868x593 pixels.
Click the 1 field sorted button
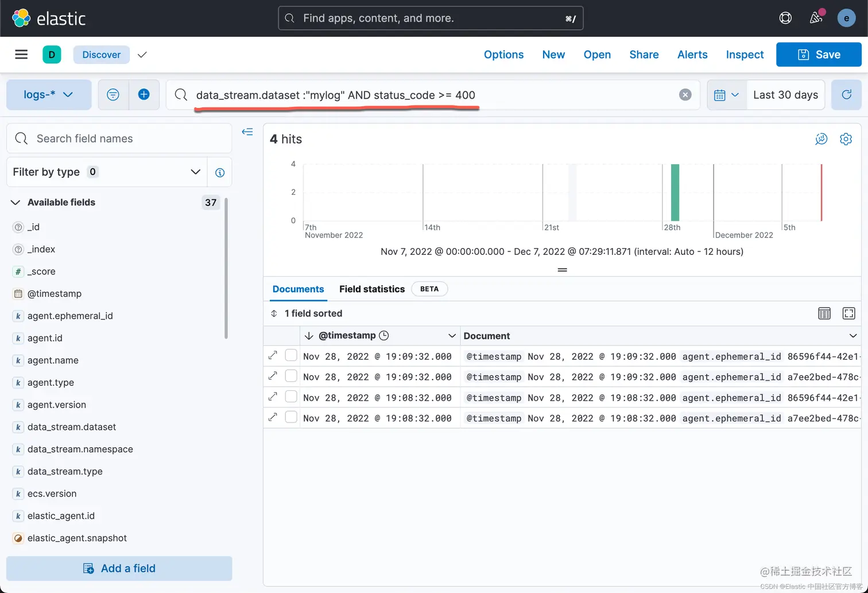(307, 313)
